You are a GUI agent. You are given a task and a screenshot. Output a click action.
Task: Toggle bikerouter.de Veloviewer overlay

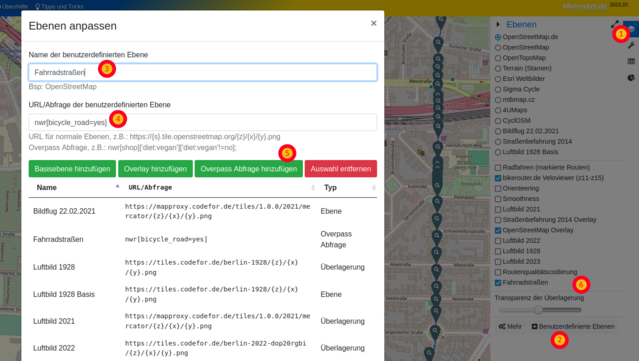click(498, 178)
